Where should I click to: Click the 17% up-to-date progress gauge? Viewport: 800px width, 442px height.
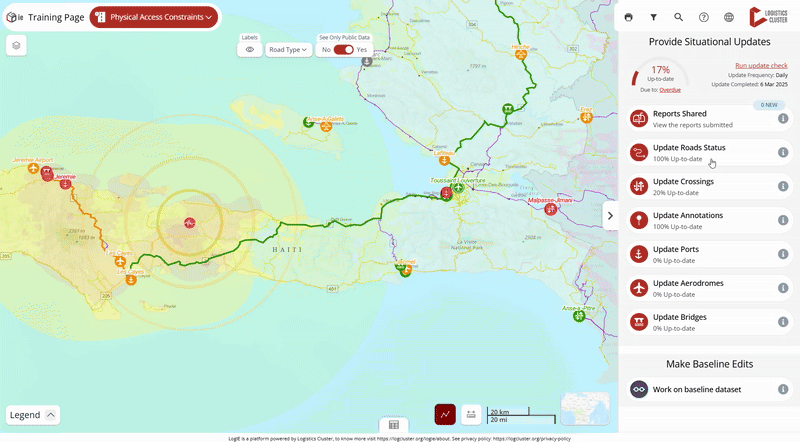pos(660,73)
